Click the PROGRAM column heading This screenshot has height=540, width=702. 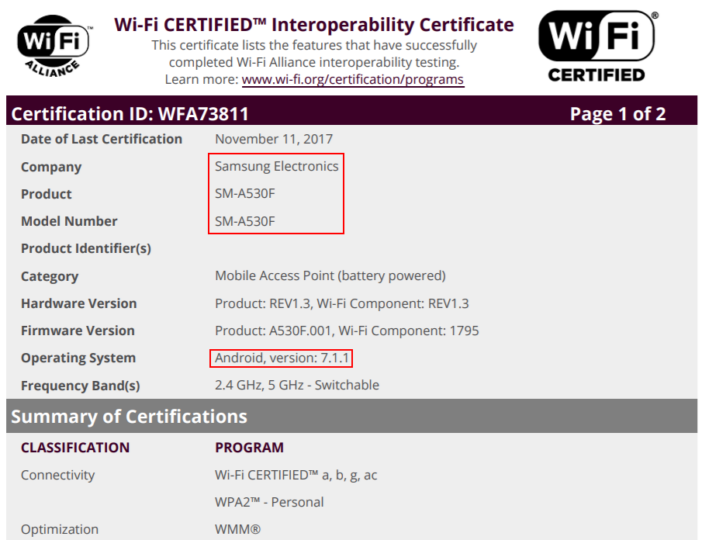249,447
